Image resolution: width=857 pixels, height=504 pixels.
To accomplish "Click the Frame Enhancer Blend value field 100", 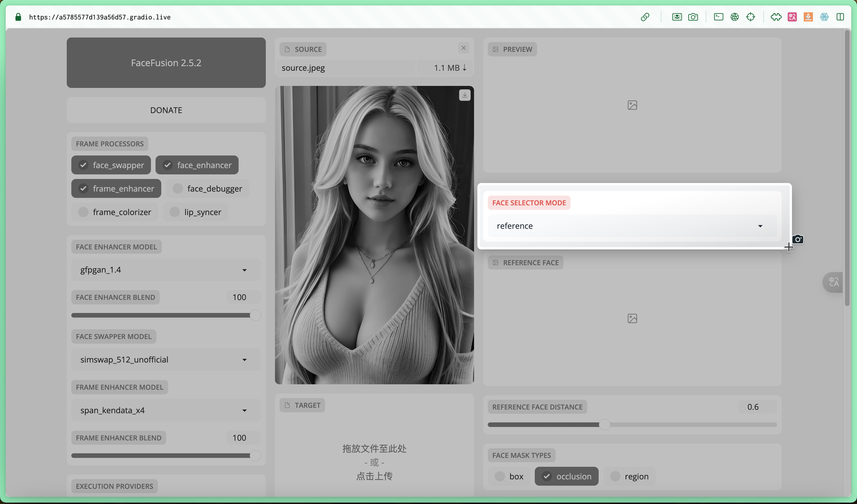I will pos(243,438).
